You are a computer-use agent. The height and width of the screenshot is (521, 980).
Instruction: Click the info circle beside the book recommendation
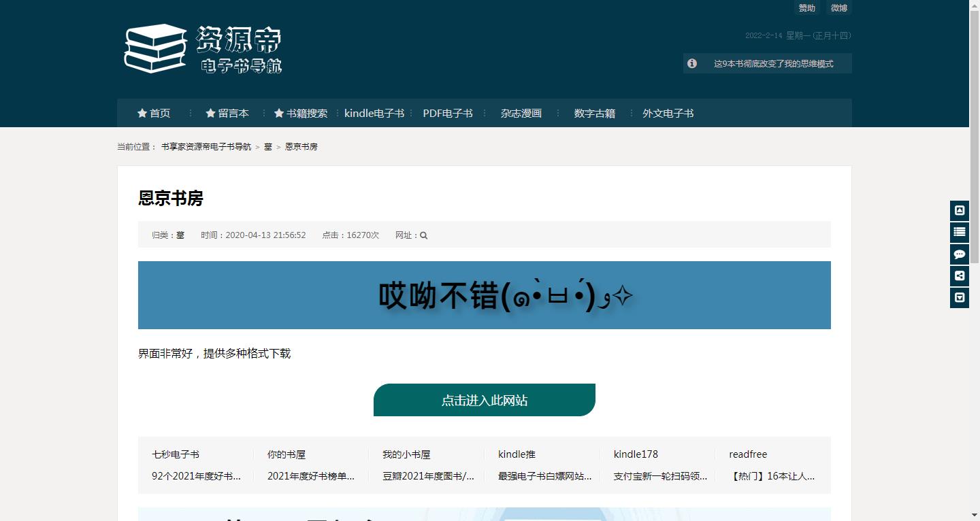click(692, 63)
